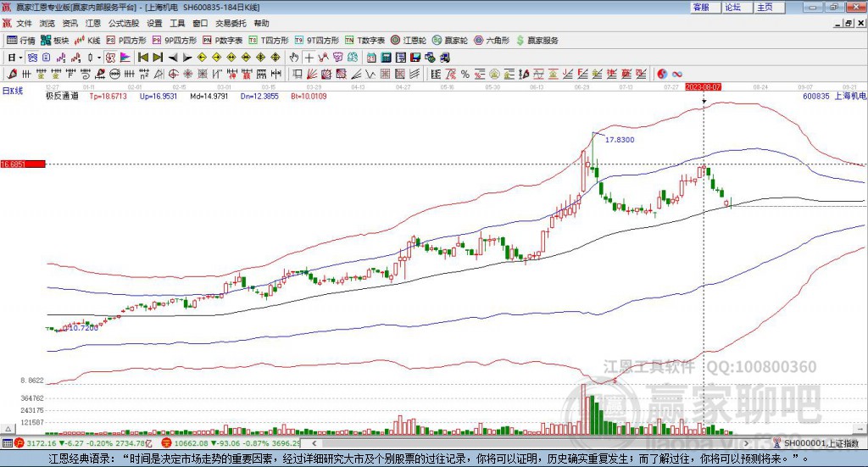The image size is (868, 467).
Task: Open the 文件 menu
Action: pos(25,23)
